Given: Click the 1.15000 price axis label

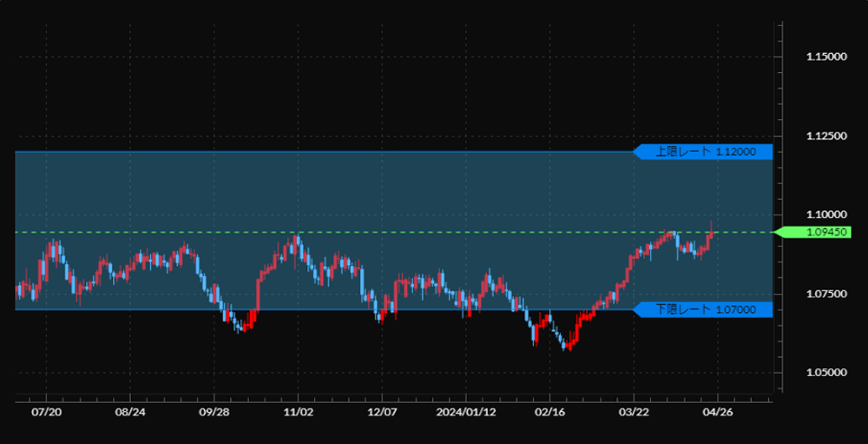Looking at the screenshot, I should click(x=826, y=56).
